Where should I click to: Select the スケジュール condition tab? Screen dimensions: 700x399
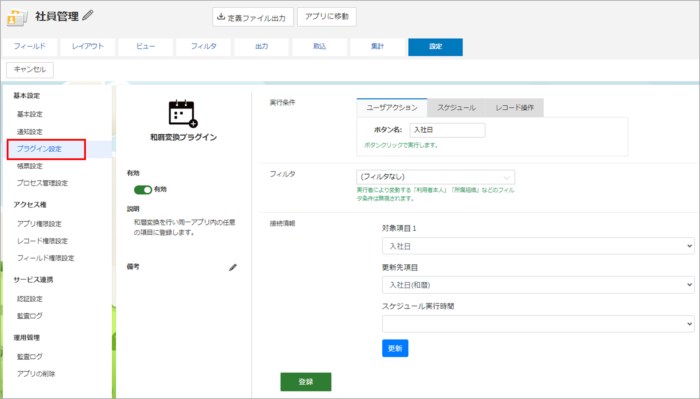pos(456,108)
